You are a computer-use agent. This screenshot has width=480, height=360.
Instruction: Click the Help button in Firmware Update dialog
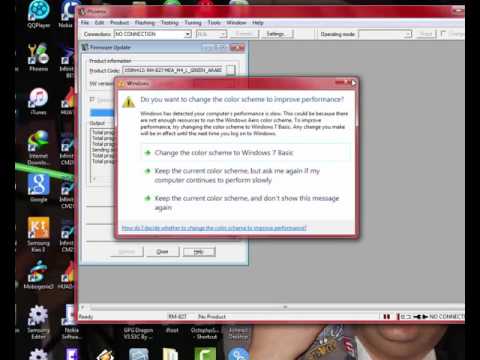pyautogui.click(x=199, y=252)
